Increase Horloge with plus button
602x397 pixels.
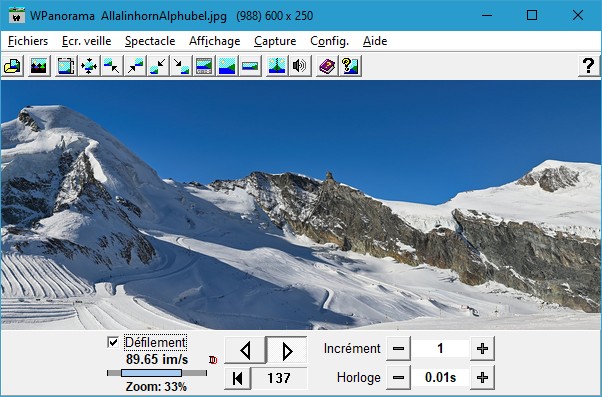tap(482, 378)
